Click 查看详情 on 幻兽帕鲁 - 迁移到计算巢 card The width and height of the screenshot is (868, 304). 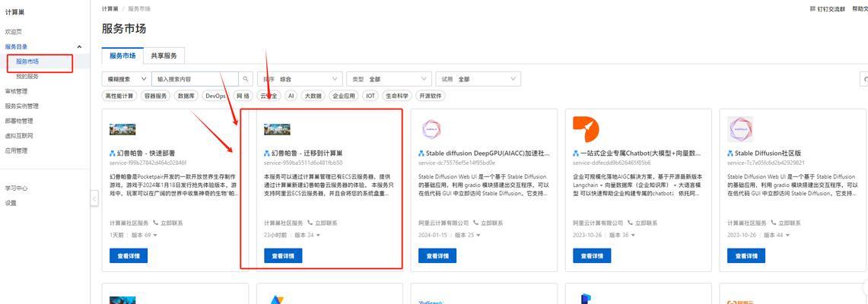pos(283,256)
